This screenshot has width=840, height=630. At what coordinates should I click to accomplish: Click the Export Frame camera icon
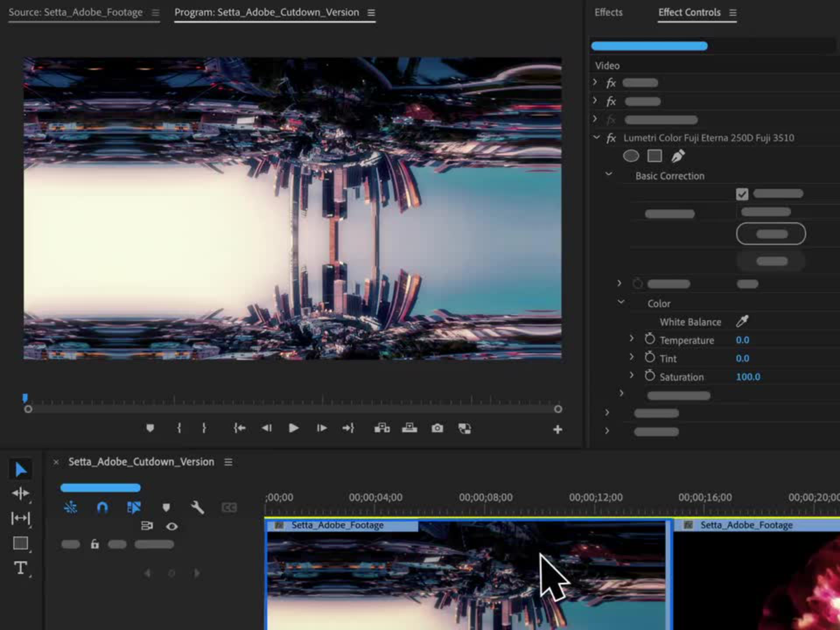click(x=437, y=428)
